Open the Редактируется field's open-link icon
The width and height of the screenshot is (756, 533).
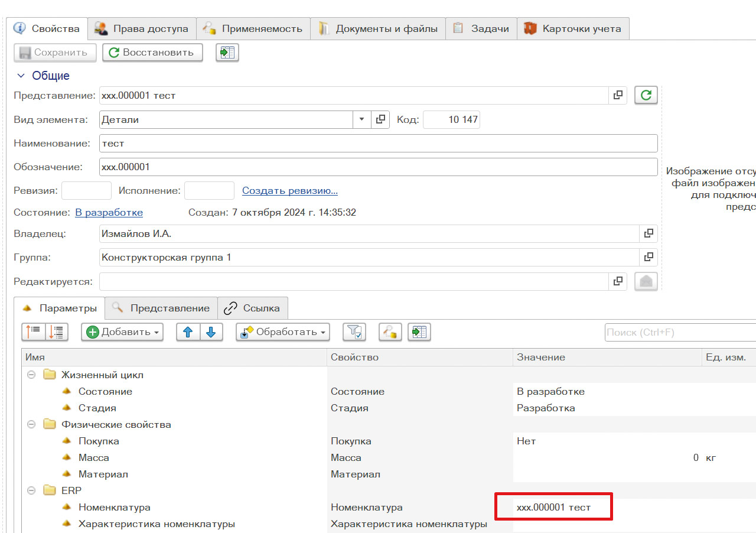[618, 281]
